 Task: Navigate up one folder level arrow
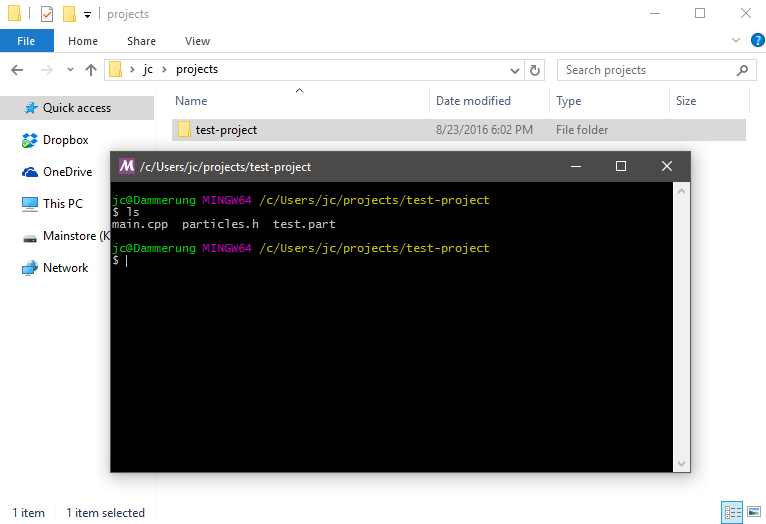click(x=91, y=70)
